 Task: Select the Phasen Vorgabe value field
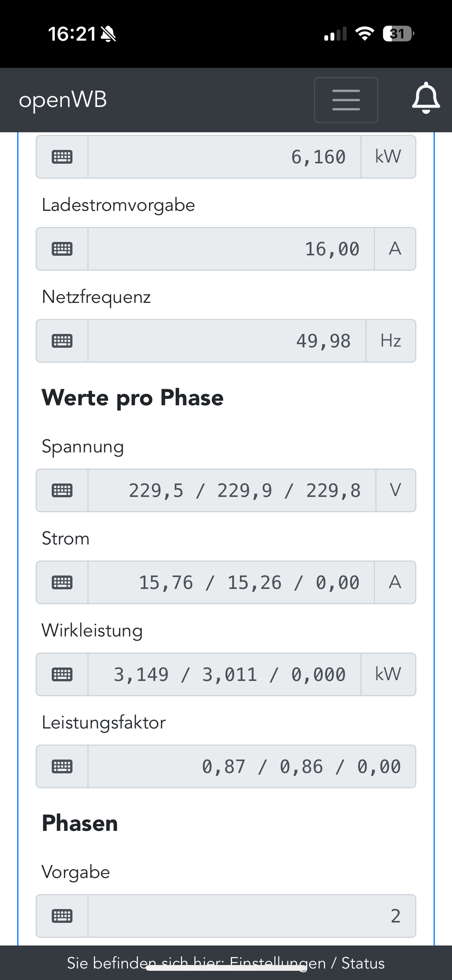tap(251, 916)
